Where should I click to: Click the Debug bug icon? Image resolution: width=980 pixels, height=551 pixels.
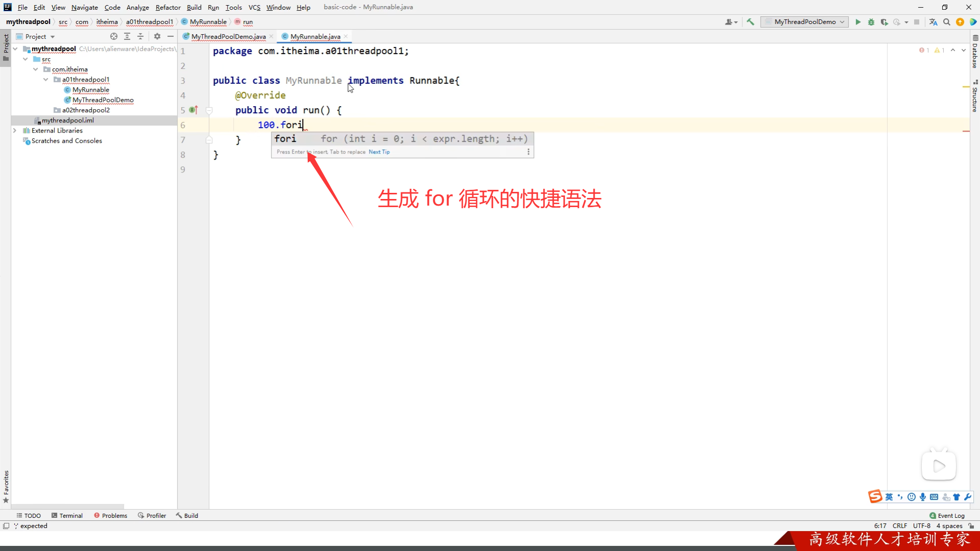coord(871,22)
